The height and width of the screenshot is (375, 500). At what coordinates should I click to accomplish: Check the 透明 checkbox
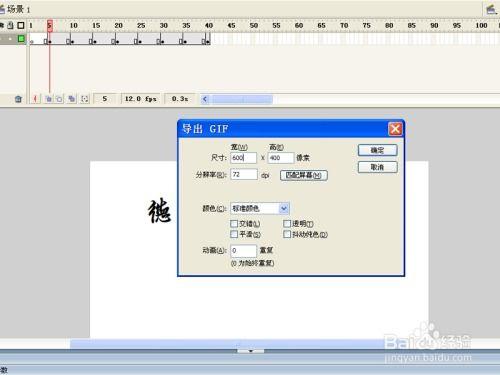tap(287, 224)
